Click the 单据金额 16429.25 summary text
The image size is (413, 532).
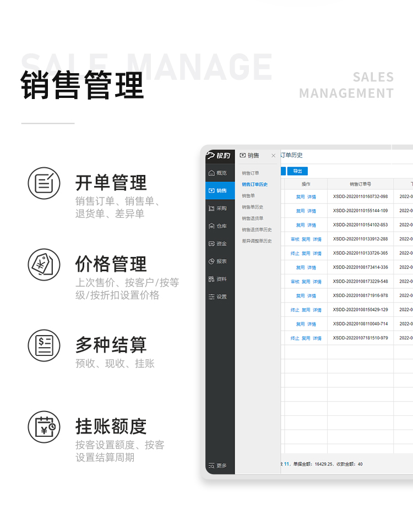pos(313,464)
